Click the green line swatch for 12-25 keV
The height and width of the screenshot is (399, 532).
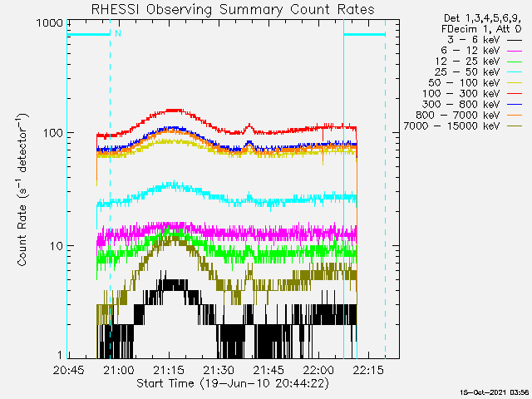pos(515,62)
